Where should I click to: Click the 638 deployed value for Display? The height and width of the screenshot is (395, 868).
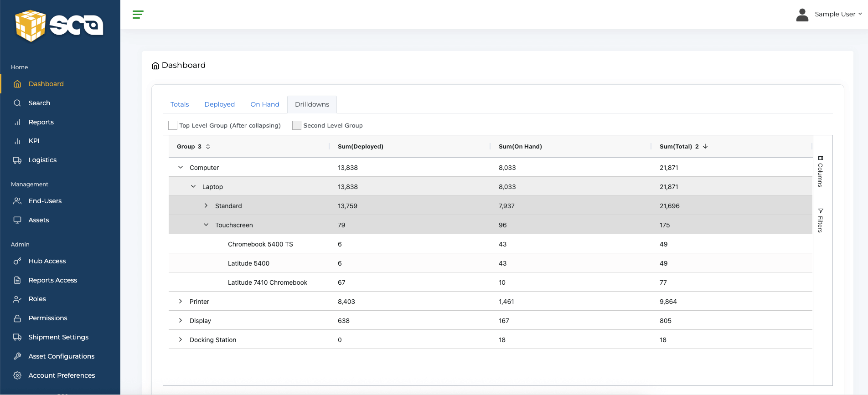(x=344, y=321)
